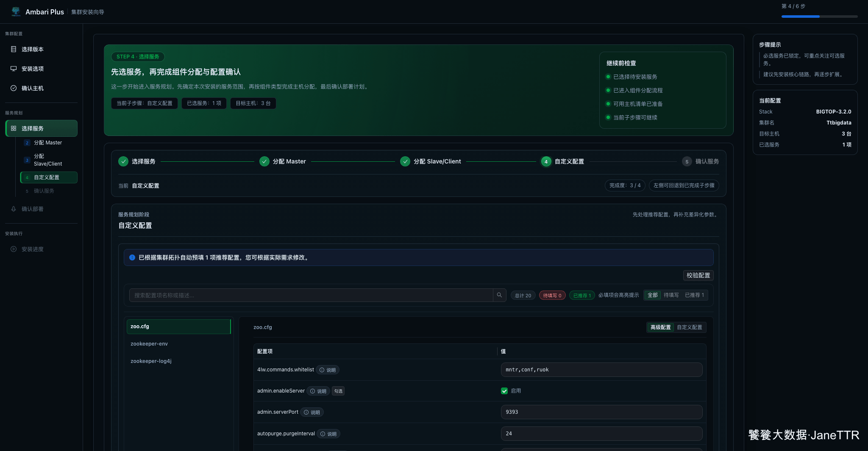Open 安装进度 in the sidebar
The height and width of the screenshot is (451, 868).
point(41,249)
